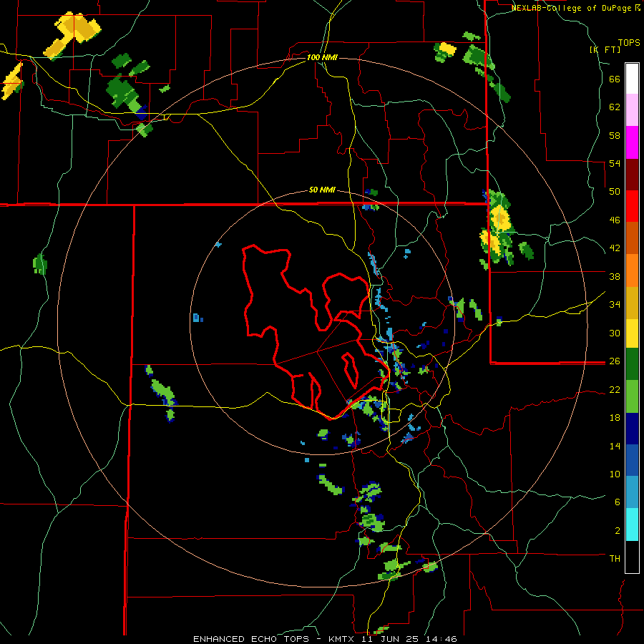Pick the light orange legend swatch
The width and height of the screenshot is (644, 644).
coord(632,270)
